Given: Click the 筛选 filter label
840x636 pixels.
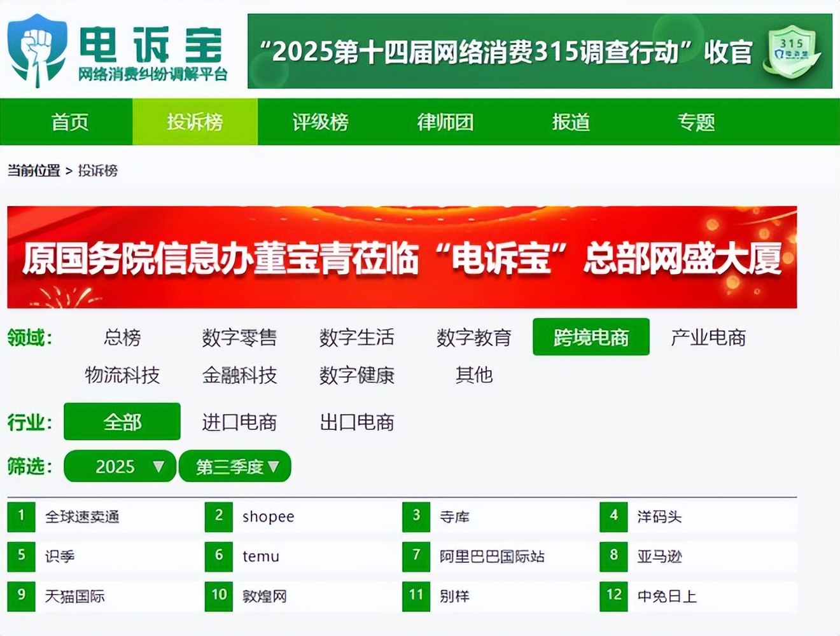Looking at the screenshot, I should [29, 467].
